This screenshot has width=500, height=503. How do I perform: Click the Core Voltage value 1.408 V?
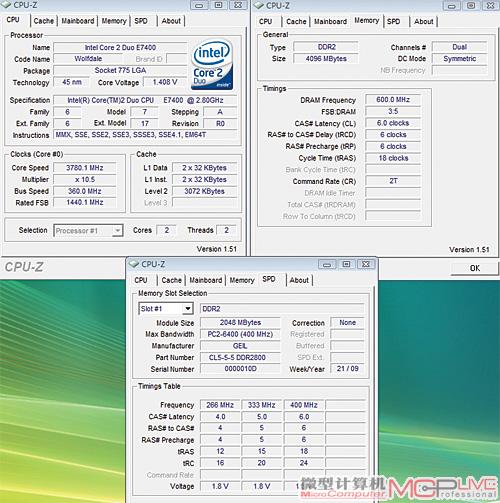(x=165, y=82)
